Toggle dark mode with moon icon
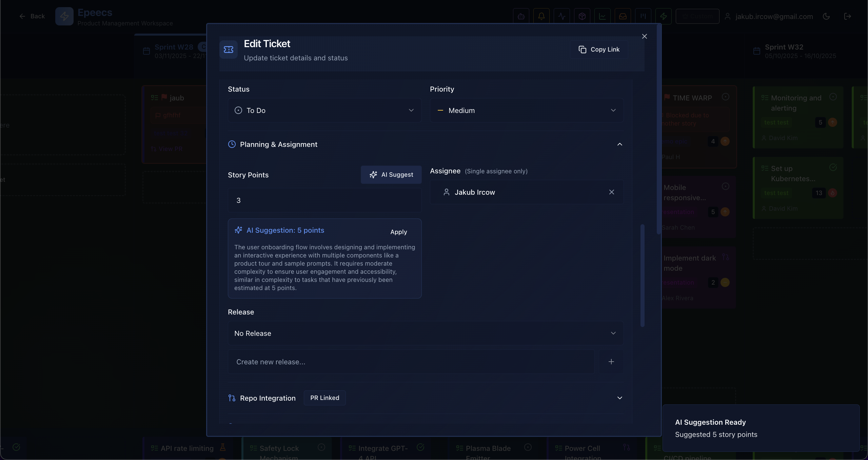The image size is (868, 460). [826, 16]
